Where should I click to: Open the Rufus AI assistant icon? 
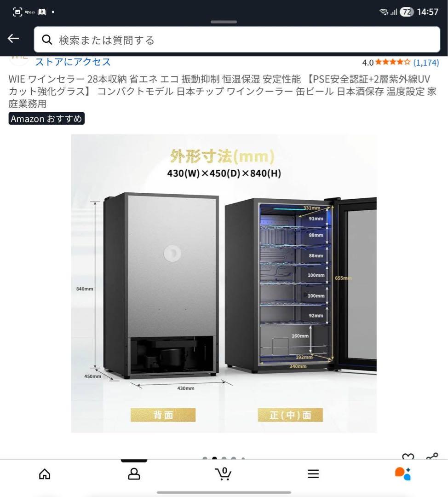[402, 474]
